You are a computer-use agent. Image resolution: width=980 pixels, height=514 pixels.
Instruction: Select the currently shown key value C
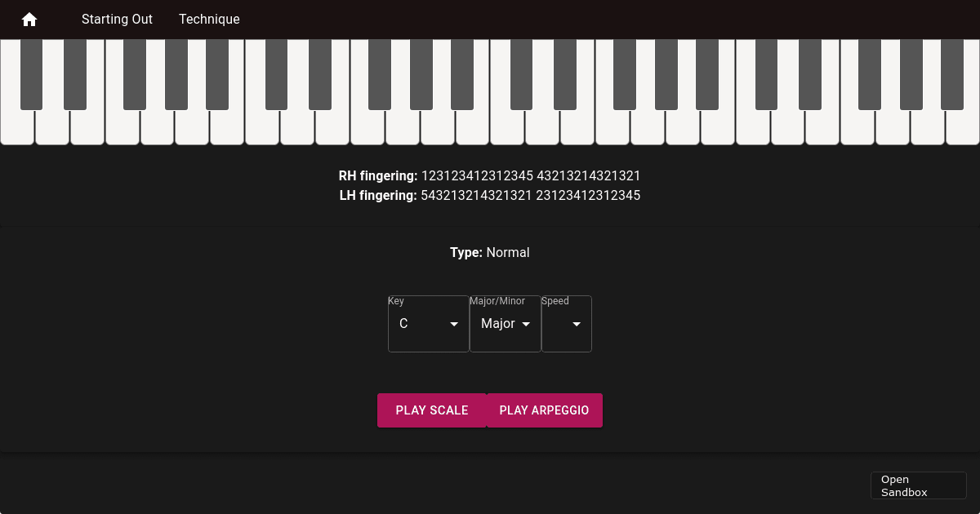click(404, 324)
